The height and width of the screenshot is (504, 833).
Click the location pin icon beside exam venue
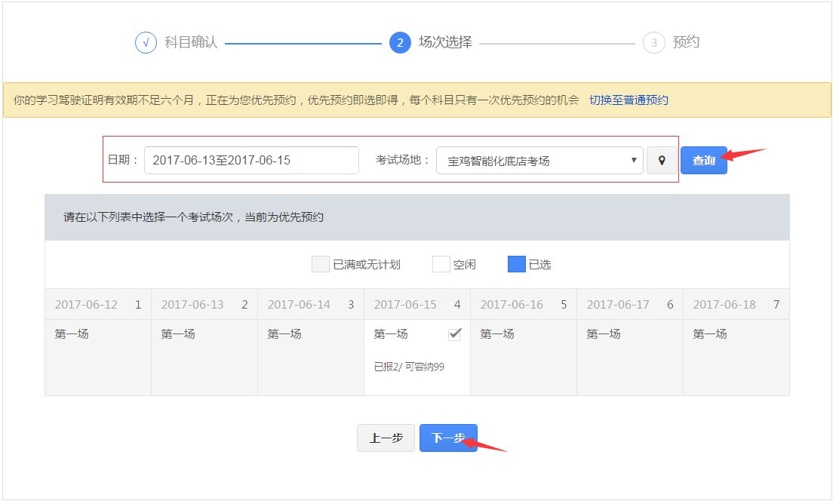point(662,159)
